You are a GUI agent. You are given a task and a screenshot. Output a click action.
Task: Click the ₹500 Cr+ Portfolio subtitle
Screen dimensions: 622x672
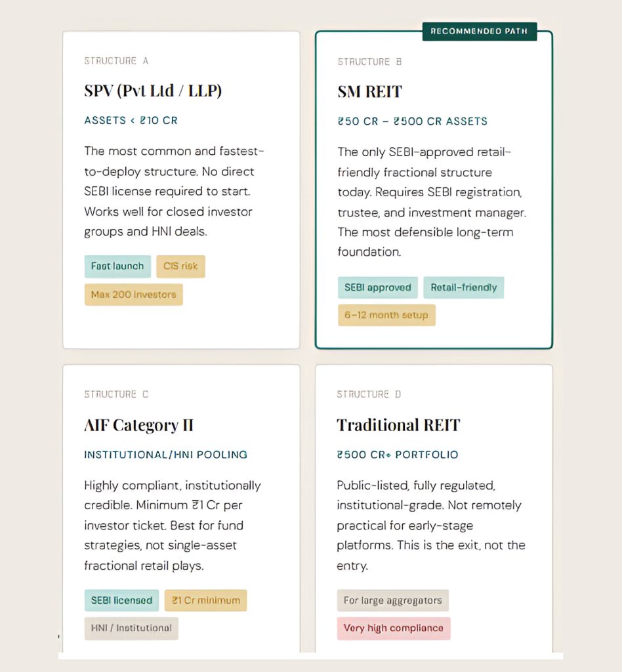398,454
